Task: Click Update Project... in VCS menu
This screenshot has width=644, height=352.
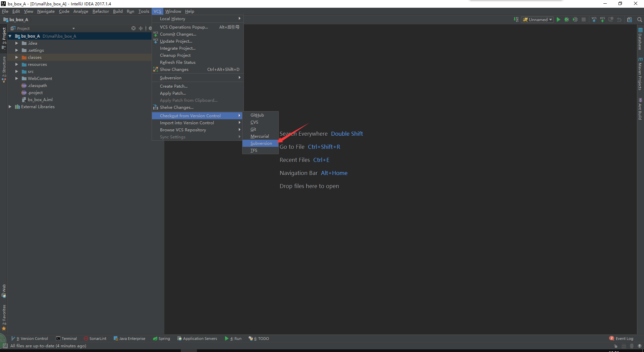Action: (x=198, y=41)
